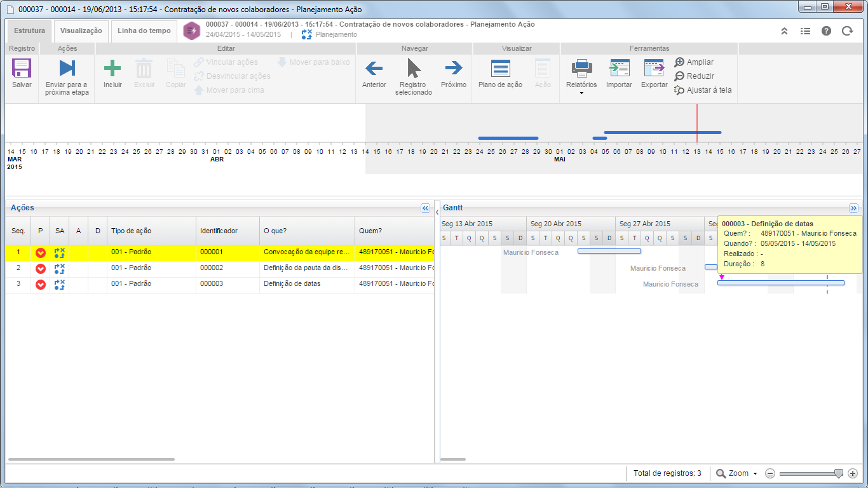Click the Gantt bar for Definição de datas
868x488 pixels.
click(781, 283)
